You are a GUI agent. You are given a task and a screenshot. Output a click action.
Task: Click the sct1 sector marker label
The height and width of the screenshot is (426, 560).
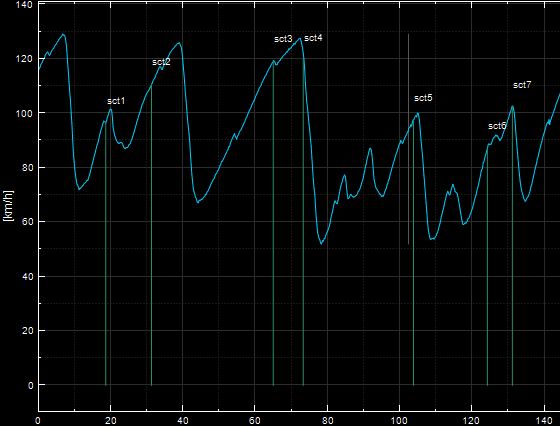[116, 101]
